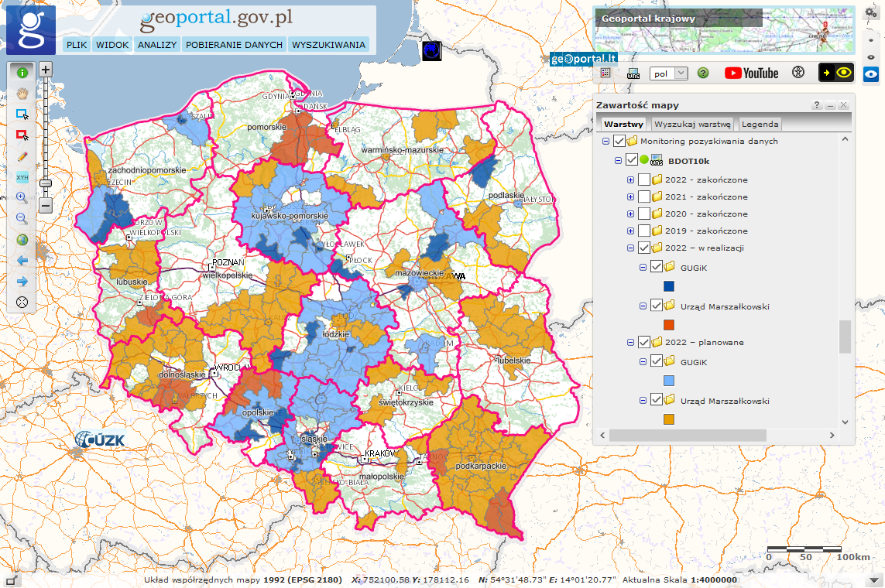
Task: Expand the 2021 - zakończone tree node
Action: tap(630, 197)
